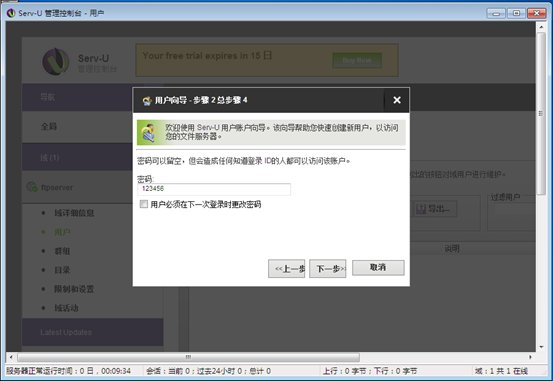Click the horizontal scrollbar right arrow

[530, 357]
